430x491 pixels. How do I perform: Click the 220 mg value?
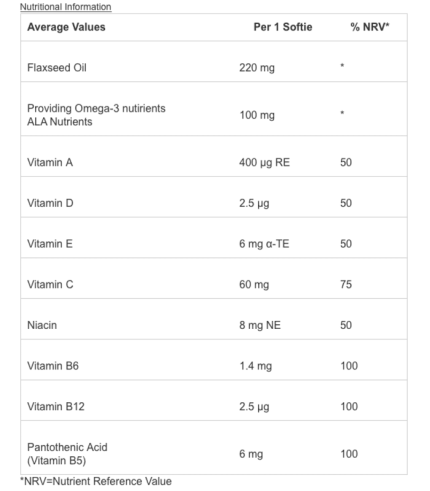(x=257, y=68)
